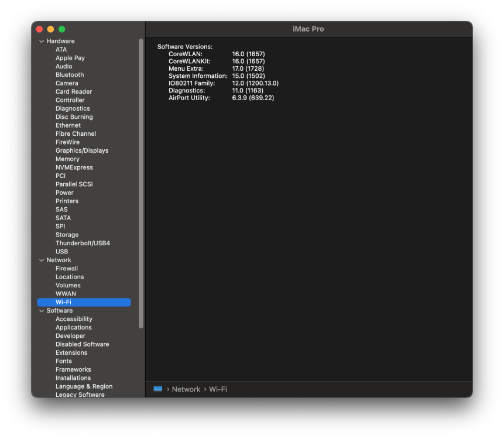Screen dimensions: 504x439
Task: Show Memory information
Action: click(x=67, y=159)
